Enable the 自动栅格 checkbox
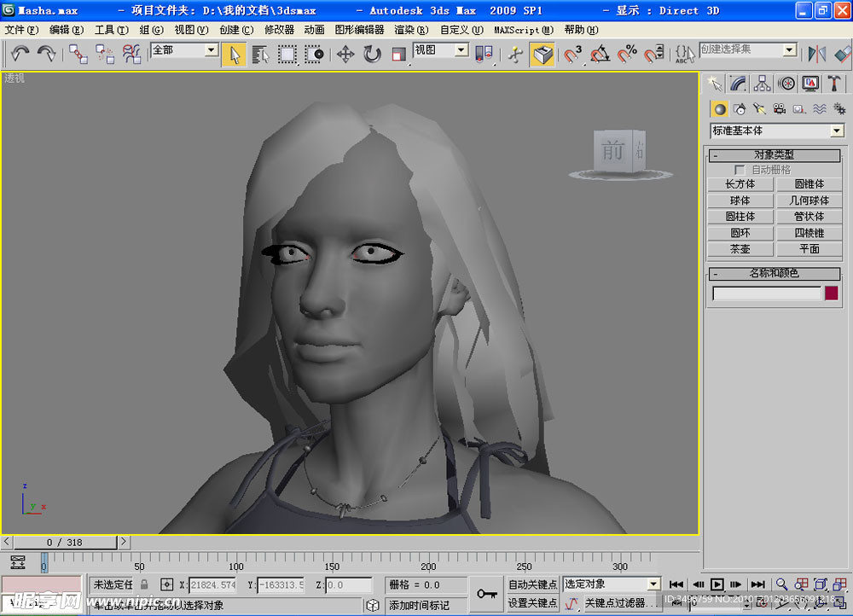The width and height of the screenshot is (853, 616). click(x=740, y=170)
